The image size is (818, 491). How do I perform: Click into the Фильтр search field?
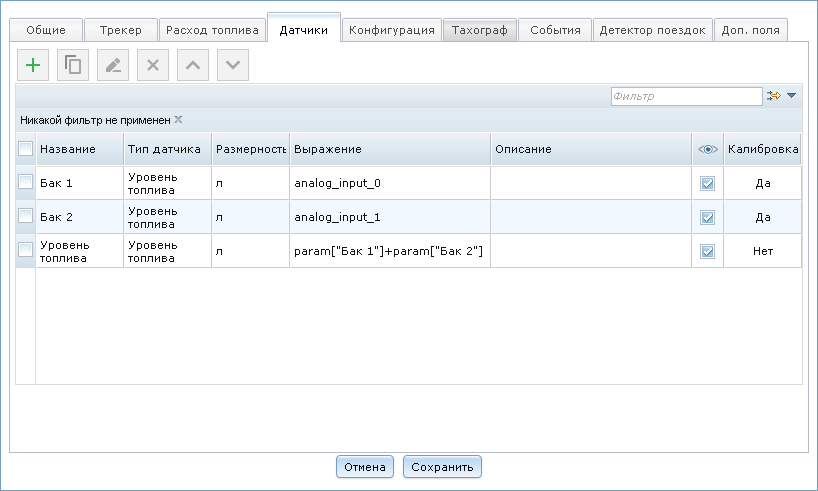(x=685, y=96)
